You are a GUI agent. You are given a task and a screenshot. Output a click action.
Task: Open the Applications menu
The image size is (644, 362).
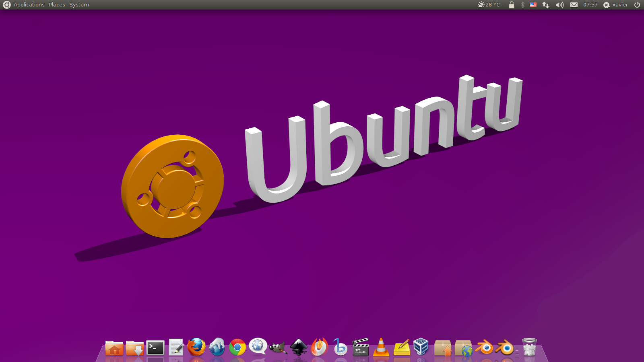[29, 5]
